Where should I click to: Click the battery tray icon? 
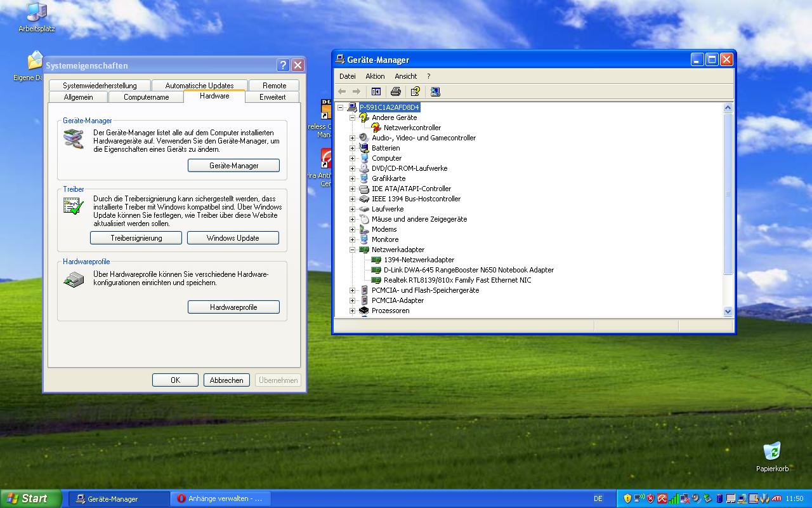[719, 498]
